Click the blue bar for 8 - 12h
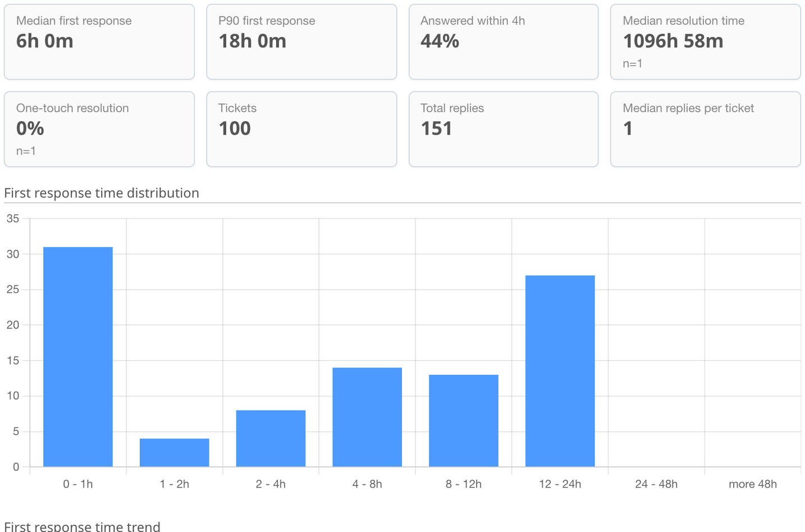 [464, 421]
